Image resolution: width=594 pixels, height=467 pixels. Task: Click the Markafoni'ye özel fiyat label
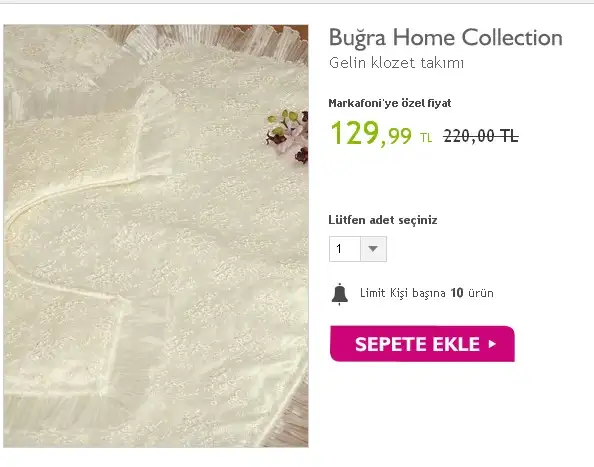pos(390,103)
